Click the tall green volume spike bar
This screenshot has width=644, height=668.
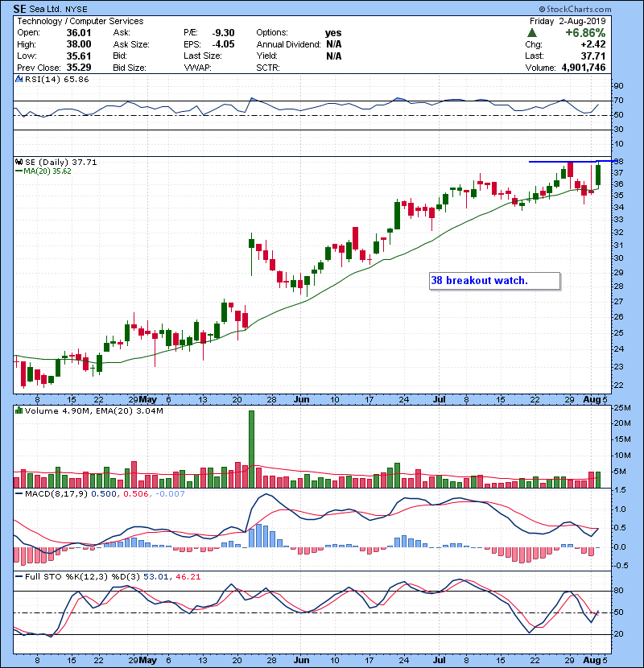pos(251,448)
